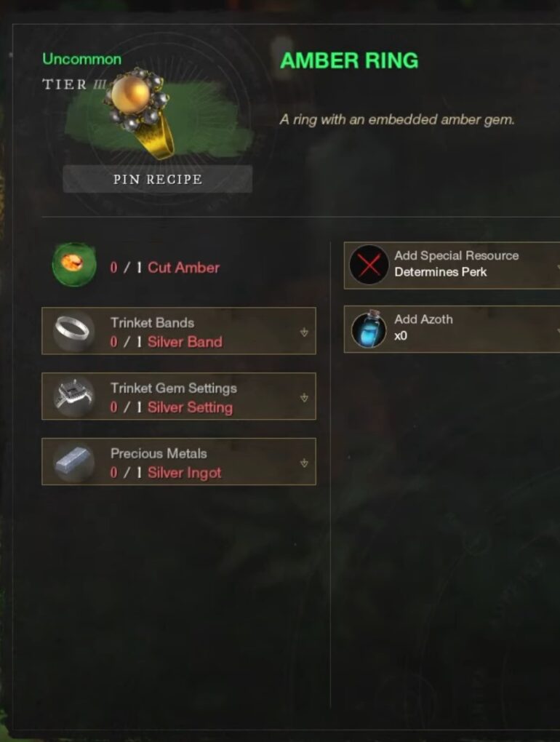
Task: Click the blue Azoth vial icon
Action: point(369,329)
